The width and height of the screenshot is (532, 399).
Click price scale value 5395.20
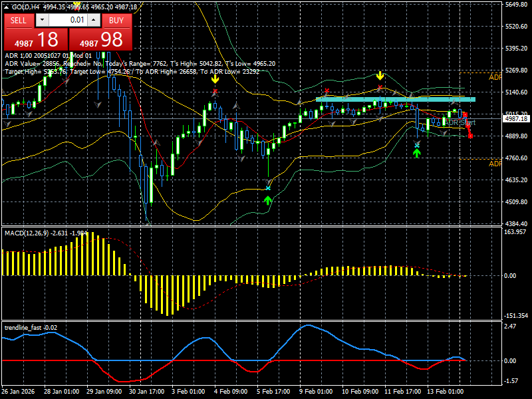[517, 49]
